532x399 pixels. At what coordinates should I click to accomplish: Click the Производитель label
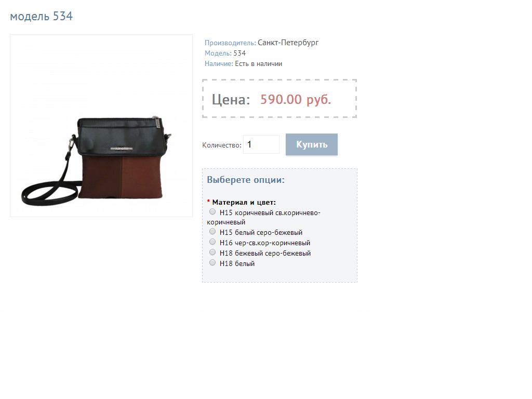pos(230,43)
